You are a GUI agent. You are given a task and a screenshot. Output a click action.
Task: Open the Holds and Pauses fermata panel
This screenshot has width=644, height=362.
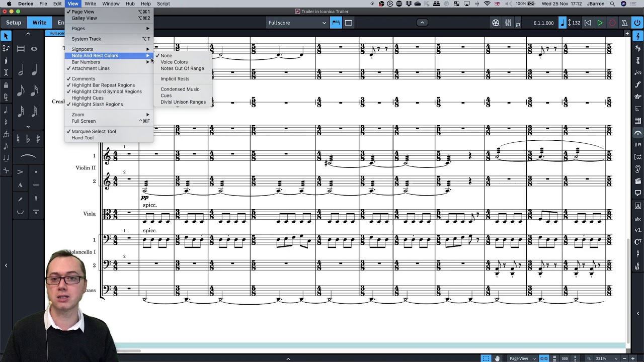pos(638,133)
